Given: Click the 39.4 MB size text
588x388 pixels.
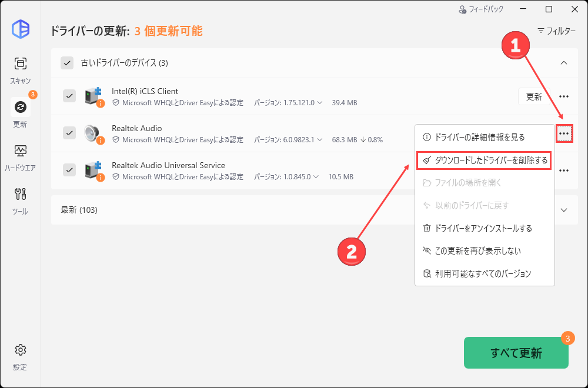Looking at the screenshot, I should [x=344, y=103].
